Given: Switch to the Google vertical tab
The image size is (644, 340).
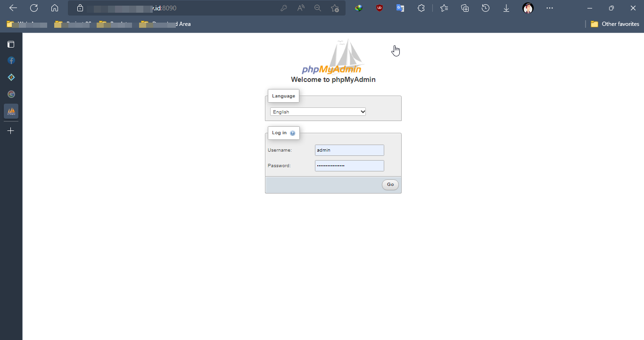Looking at the screenshot, I should point(11,94).
